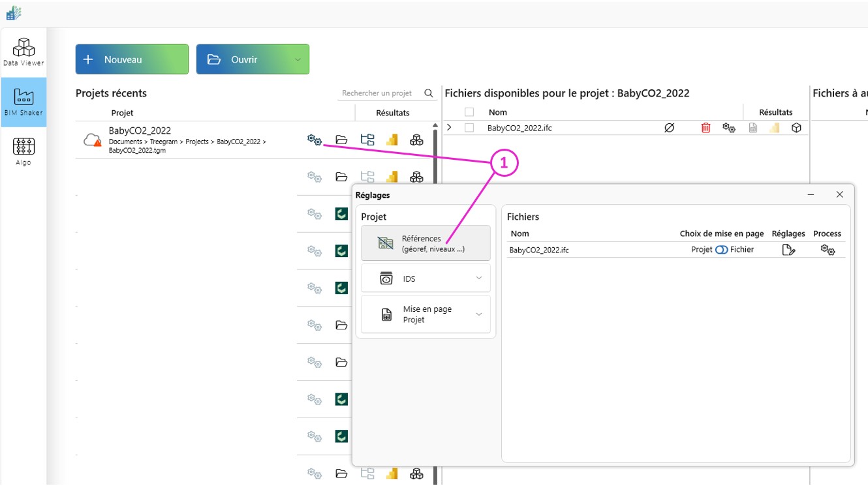The image size is (868, 486).
Task: Click the Nouveau button
Action: 132,59
